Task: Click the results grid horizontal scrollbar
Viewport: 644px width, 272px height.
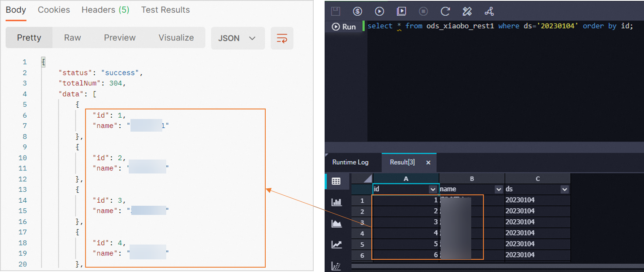Action: 497,265
